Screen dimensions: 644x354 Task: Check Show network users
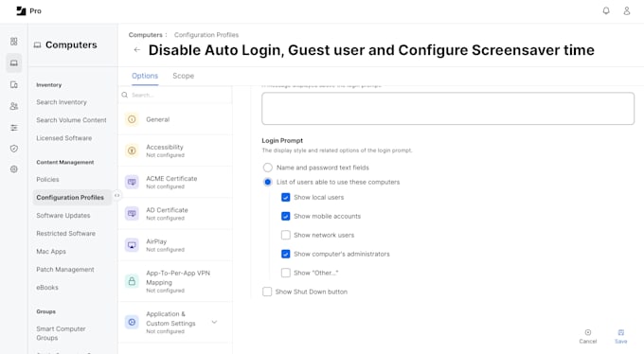(285, 235)
